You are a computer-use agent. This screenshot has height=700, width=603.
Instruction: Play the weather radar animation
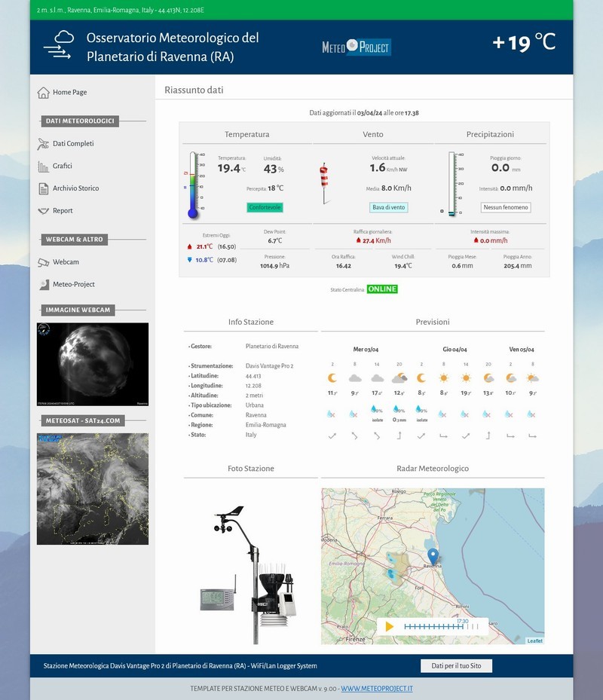click(390, 626)
